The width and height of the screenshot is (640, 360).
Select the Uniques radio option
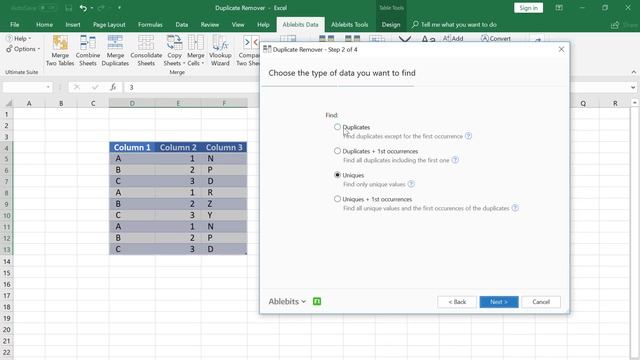pos(337,175)
